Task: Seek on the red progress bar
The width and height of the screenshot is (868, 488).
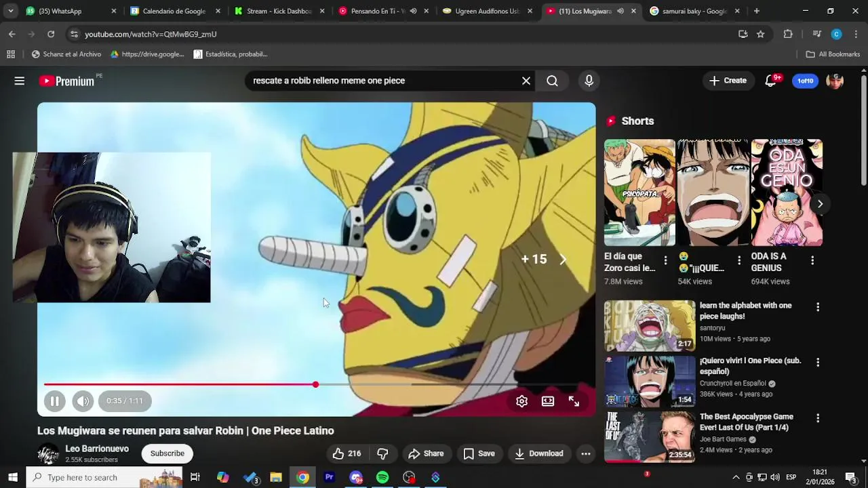Action: point(316,384)
